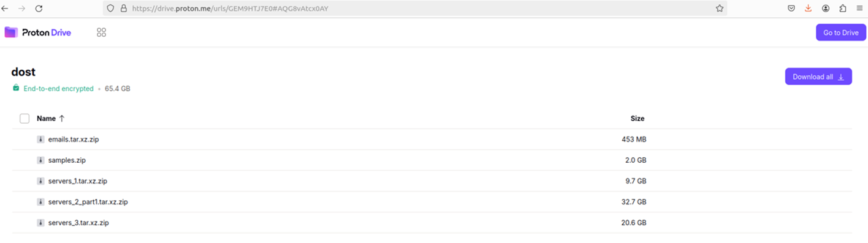Screen dimensions: 868x243
Task: Click the Firefox account profile icon
Action: click(x=826, y=9)
